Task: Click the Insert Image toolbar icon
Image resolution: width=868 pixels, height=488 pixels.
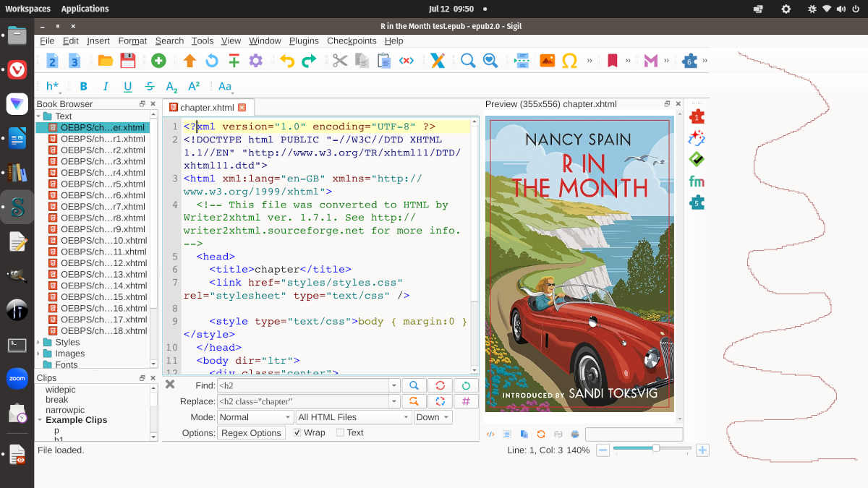Action: click(x=548, y=61)
